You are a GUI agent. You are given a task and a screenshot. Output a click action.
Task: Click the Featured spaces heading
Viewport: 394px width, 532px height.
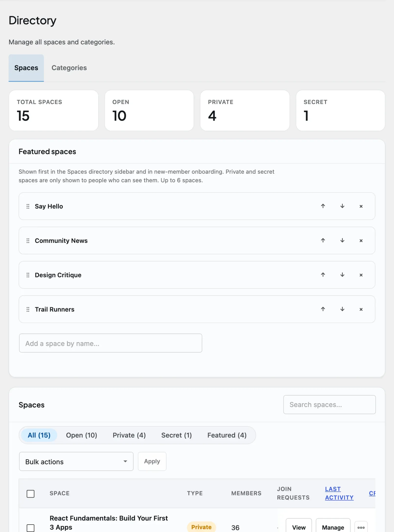click(47, 151)
